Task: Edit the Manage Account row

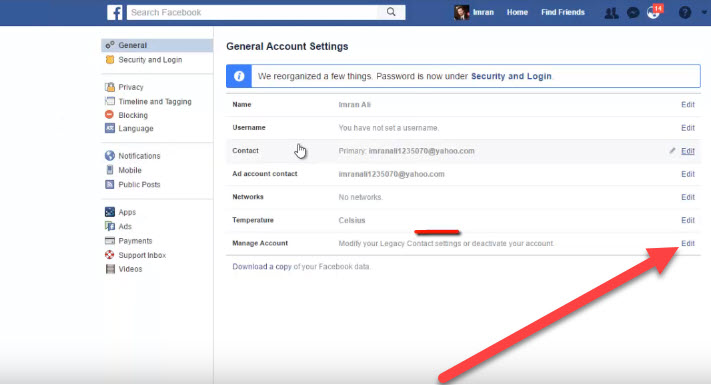Action: 687,244
